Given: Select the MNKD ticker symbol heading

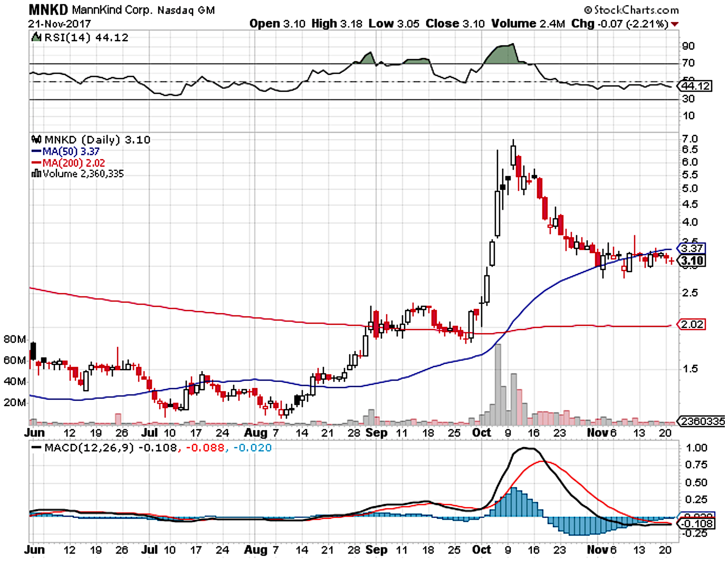Looking at the screenshot, I should click(49, 9).
